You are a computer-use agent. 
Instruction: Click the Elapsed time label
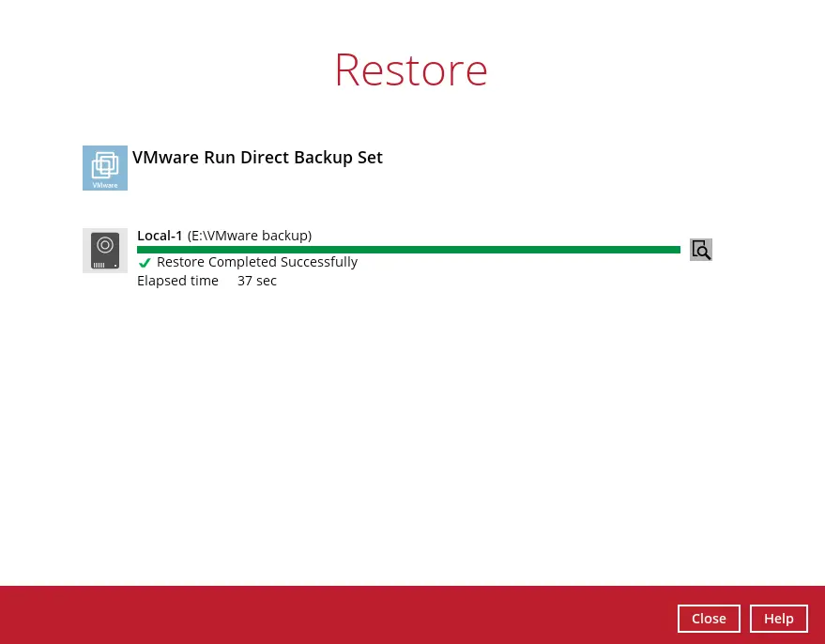pyautogui.click(x=177, y=281)
